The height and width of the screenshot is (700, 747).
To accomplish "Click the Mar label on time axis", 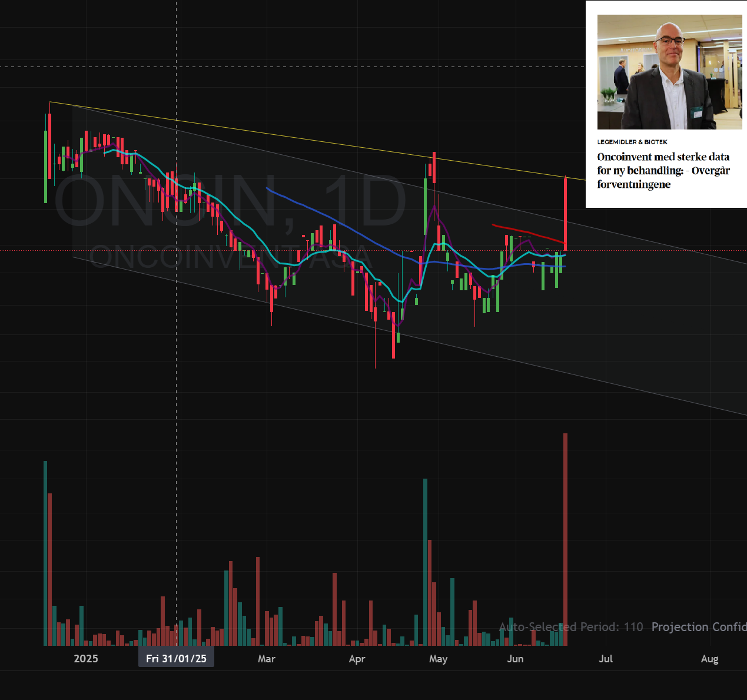I will (266, 659).
